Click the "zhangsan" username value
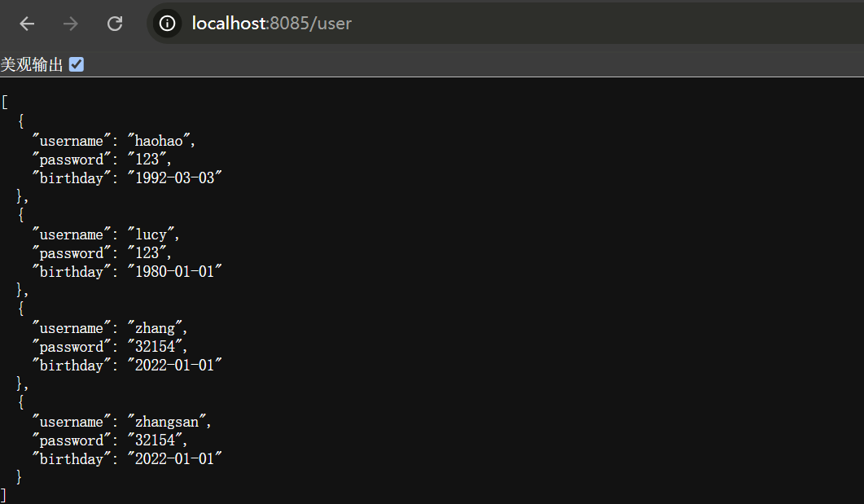Screen dimensions: 864x504 point(168,422)
